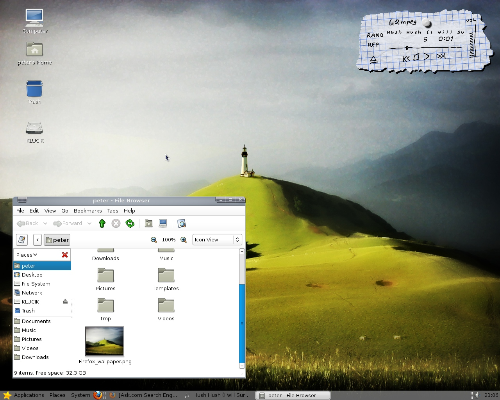Zoom out with the magnifier minus icon
This screenshot has width=500, height=400.
(154, 240)
